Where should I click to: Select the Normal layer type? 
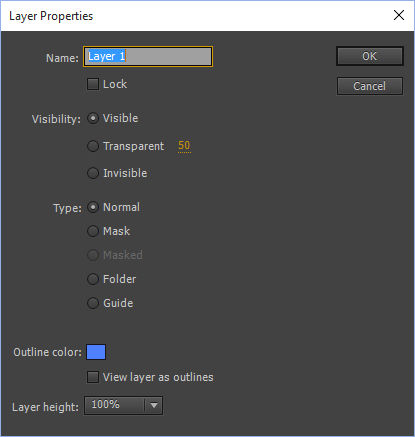(93, 207)
